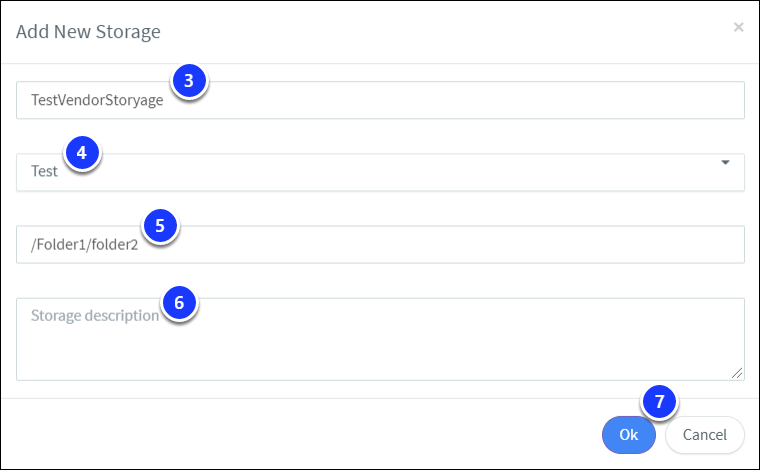Cancel adding the new storage
This screenshot has width=760, height=470.
tap(704, 435)
